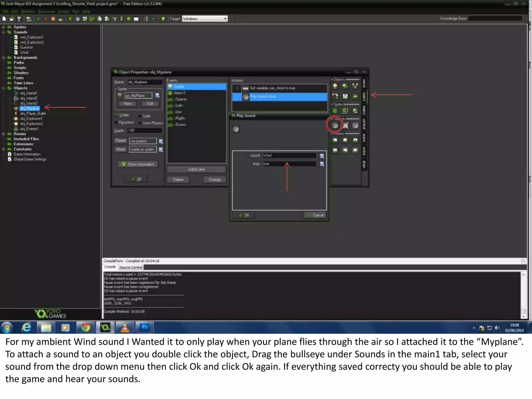Open VLC media player from the taskbar

(x=125, y=327)
